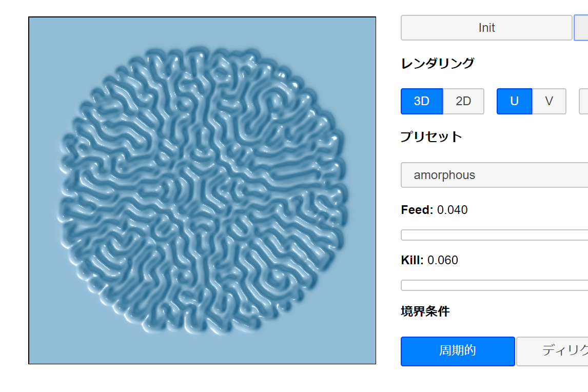Screen dimensions: 588x392
Task: Click the empty bottom-right corner of the canvas
Action: 363,352
